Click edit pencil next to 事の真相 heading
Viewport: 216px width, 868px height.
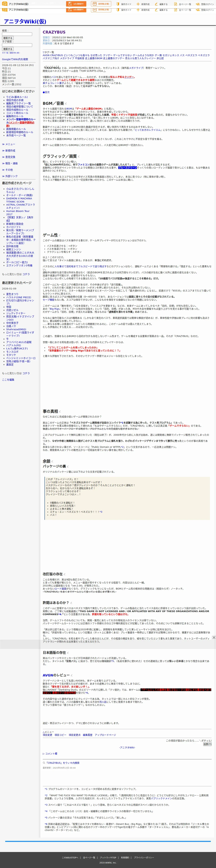click(60, 411)
